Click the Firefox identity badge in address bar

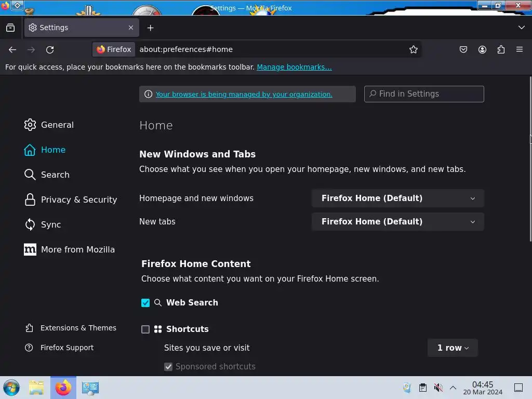tap(114, 49)
